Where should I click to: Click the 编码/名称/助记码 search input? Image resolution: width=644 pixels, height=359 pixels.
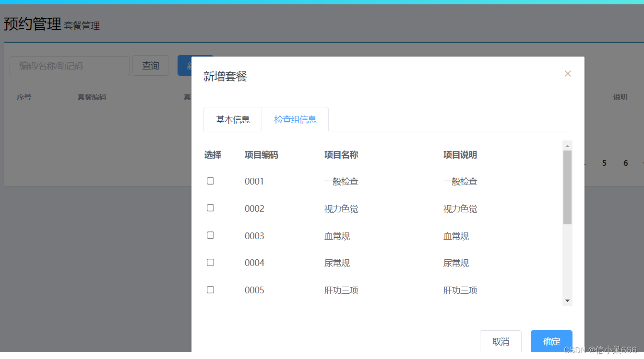pyautogui.click(x=69, y=66)
